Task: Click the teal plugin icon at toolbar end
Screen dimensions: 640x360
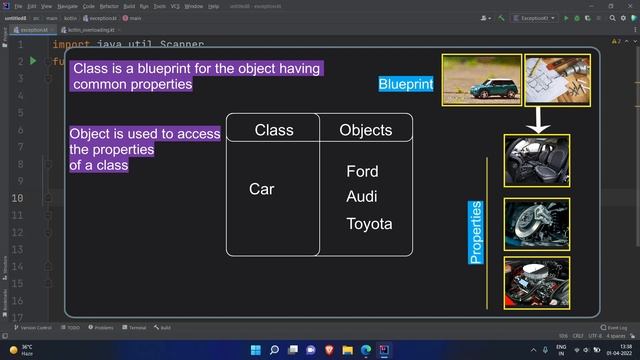Action: [x=634, y=18]
